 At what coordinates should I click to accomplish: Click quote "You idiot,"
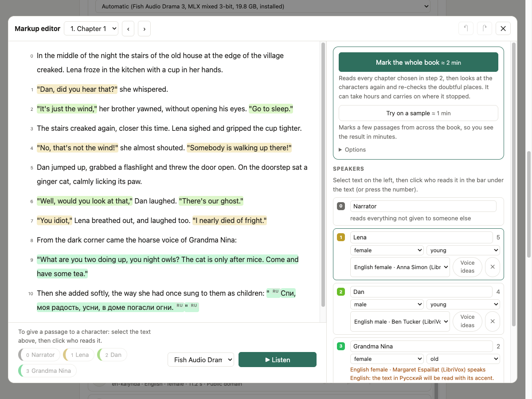tap(55, 220)
